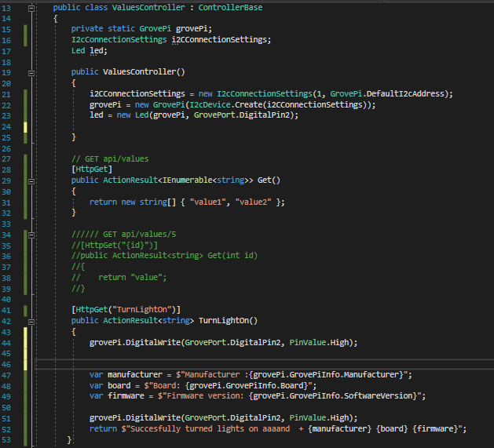Click the '////// GET api/values/5' comment
This screenshot has height=448, width=494.
point(123,235)
